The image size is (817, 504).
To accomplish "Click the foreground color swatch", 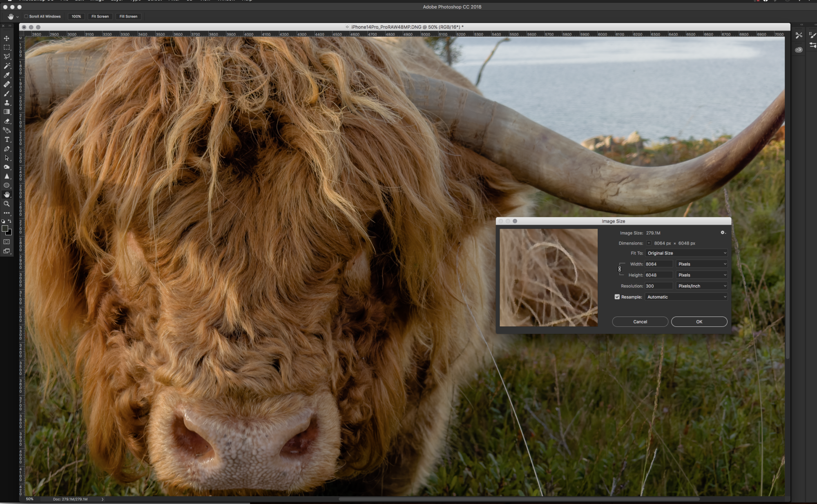I will click(5, 229).
